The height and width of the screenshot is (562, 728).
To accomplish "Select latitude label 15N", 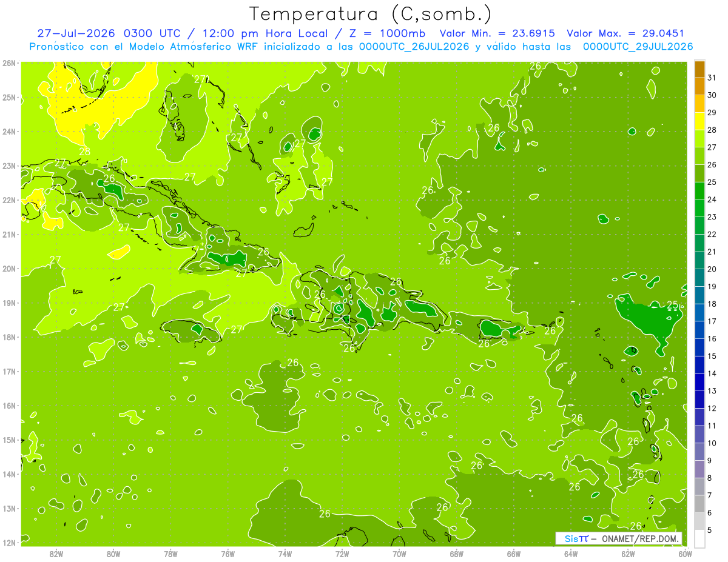I will coord(9,440).
